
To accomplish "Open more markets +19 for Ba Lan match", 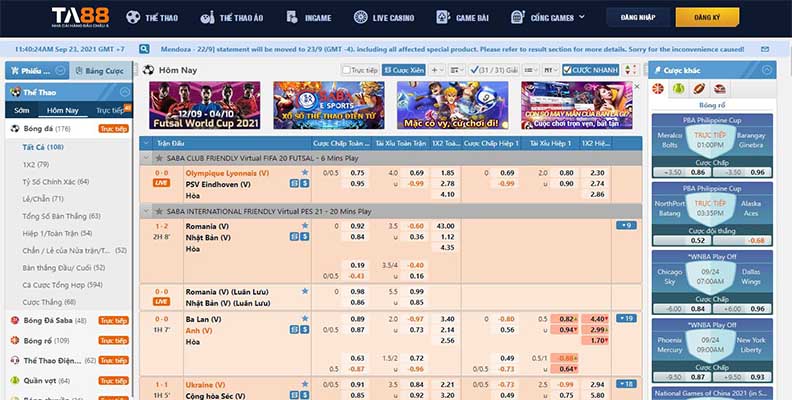I will (x=626, y=318).
